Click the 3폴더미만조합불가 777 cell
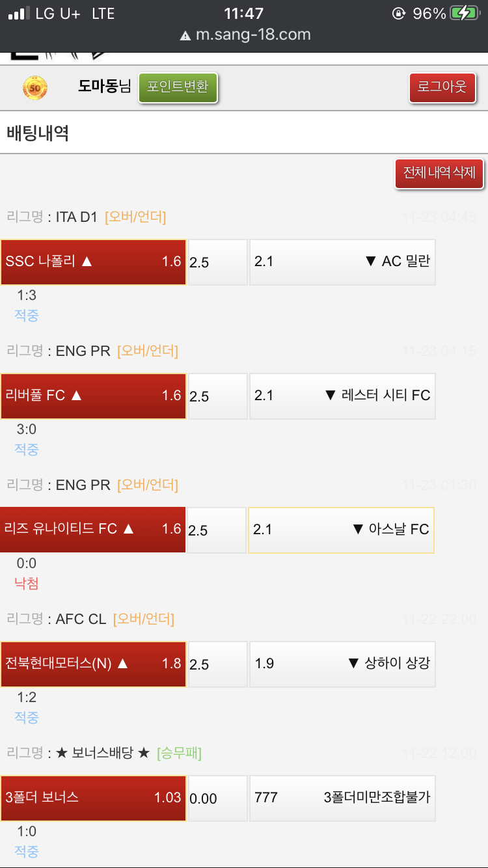The height and width of the screenshot is (868, 488). pyautogui.click(x=342, y=798)
